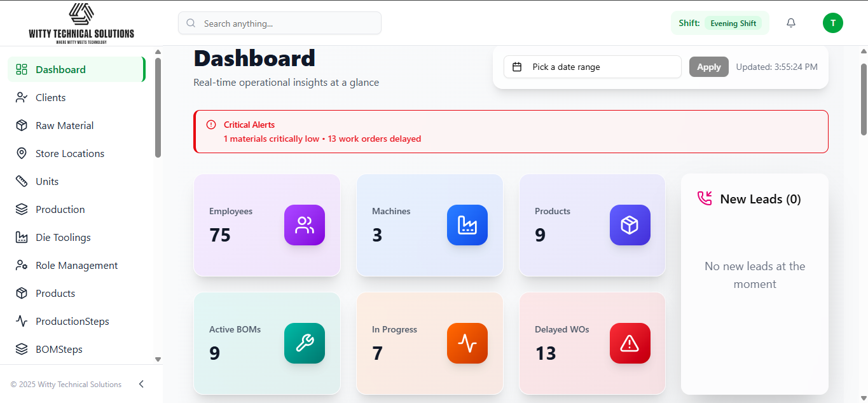
Task: Open Clients in the sidebar
Action: click(x=51, y=97)
